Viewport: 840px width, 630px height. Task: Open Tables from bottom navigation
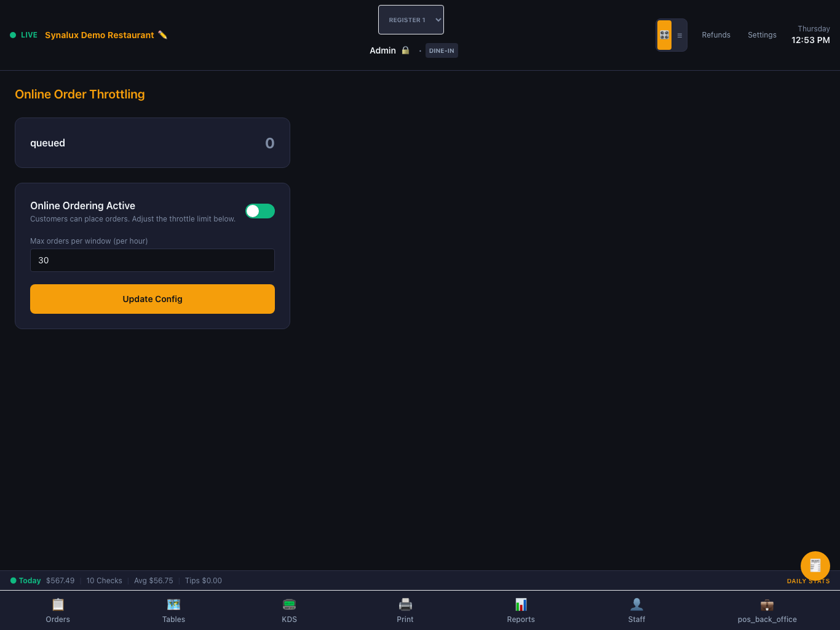[173, 610]
